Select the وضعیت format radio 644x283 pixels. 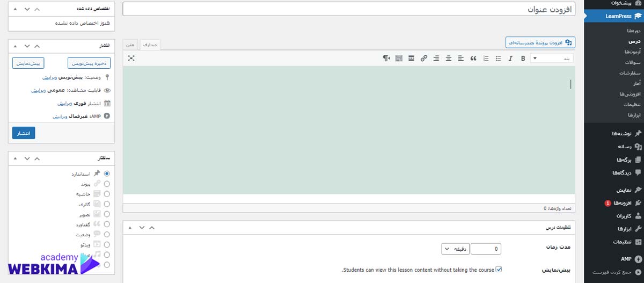pos(107,235)
